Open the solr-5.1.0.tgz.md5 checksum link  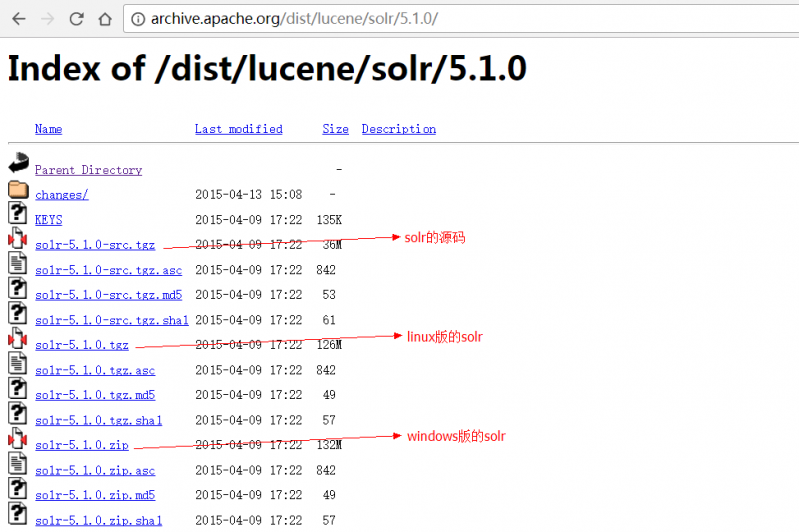coord(95,395)
